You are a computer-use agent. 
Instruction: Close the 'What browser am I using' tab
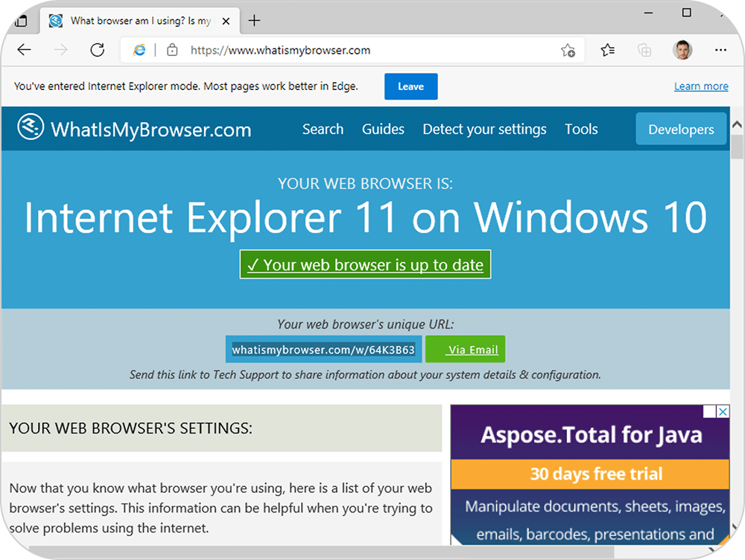226,21
